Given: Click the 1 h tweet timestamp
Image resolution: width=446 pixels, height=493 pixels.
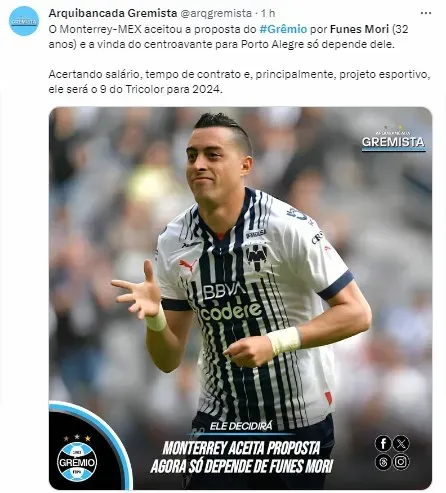Looking at the screenshot, I should point(268,13).
